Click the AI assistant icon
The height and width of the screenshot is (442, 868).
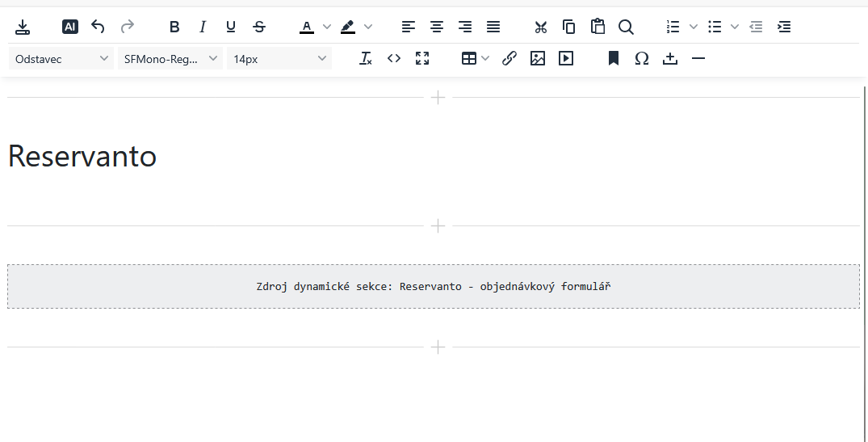coord(70,27)
